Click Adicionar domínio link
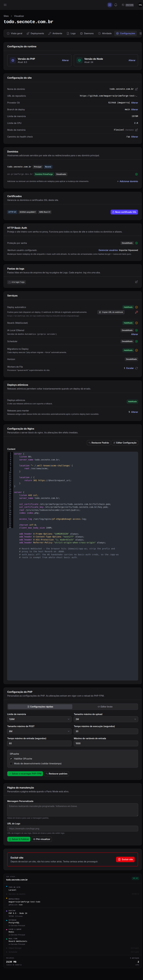 coord(127,182)
